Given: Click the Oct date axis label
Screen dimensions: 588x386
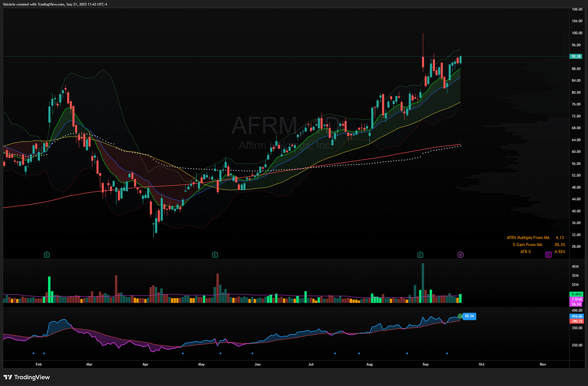Looking at the screenshot, I should pos(481,364).
